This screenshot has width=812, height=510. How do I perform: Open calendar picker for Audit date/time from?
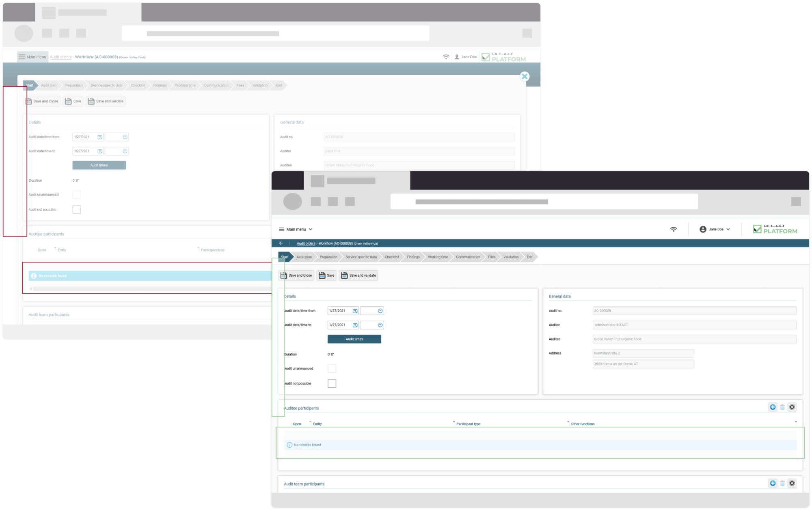pos(355,310)
